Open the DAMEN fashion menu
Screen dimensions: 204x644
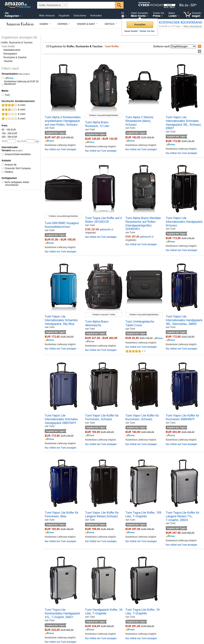click(x=45, y=24)
